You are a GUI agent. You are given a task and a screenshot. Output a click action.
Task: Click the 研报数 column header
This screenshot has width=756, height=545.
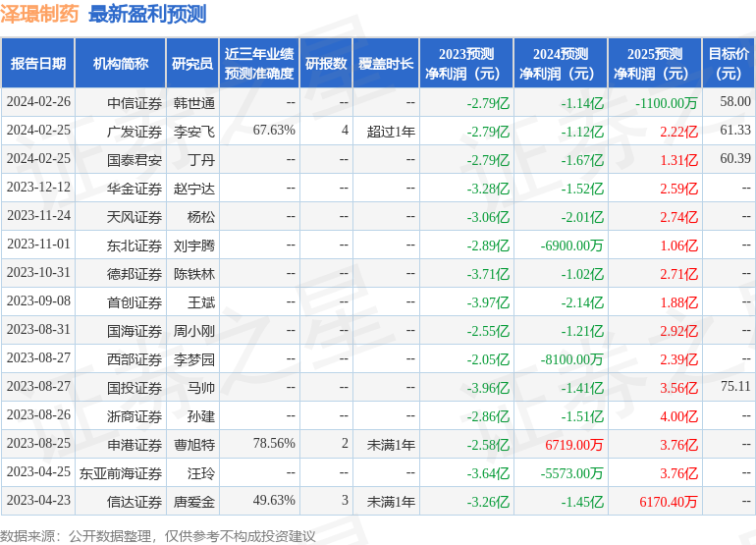(326, 63)
